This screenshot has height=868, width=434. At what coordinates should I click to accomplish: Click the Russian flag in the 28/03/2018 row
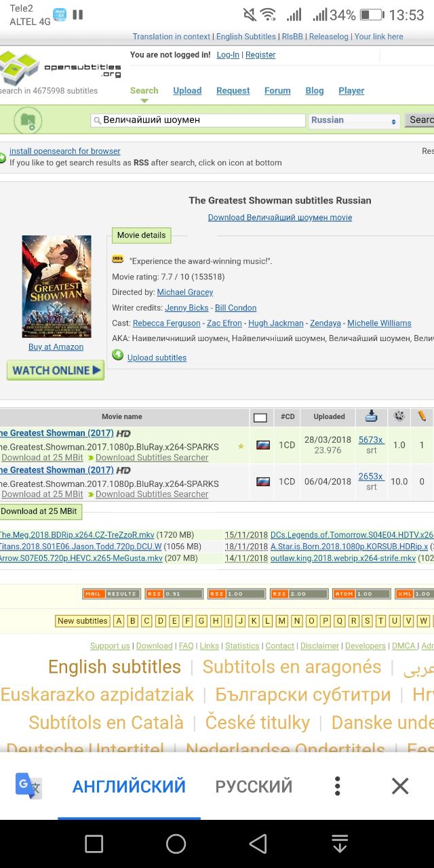pos(263,445)
